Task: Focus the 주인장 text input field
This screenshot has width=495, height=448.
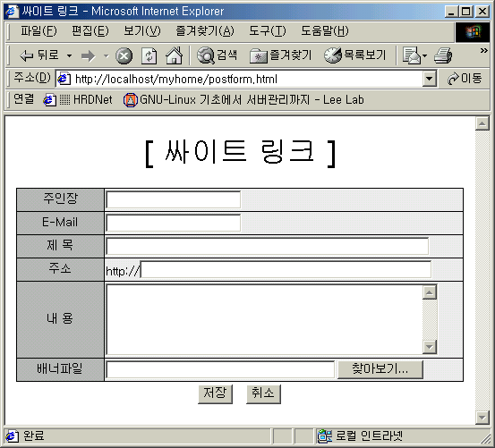Action: [x=174, y=200]
